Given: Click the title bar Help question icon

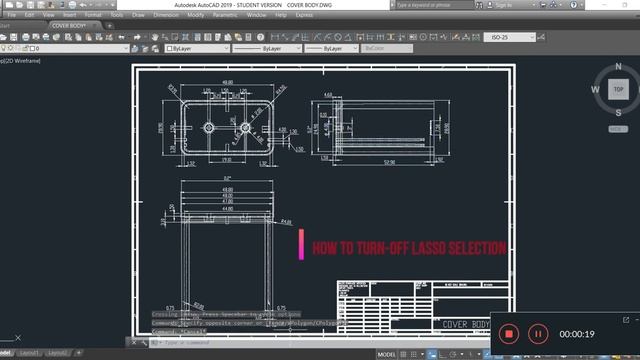Looking at the screenshot, I should click(x=573, y=5).
